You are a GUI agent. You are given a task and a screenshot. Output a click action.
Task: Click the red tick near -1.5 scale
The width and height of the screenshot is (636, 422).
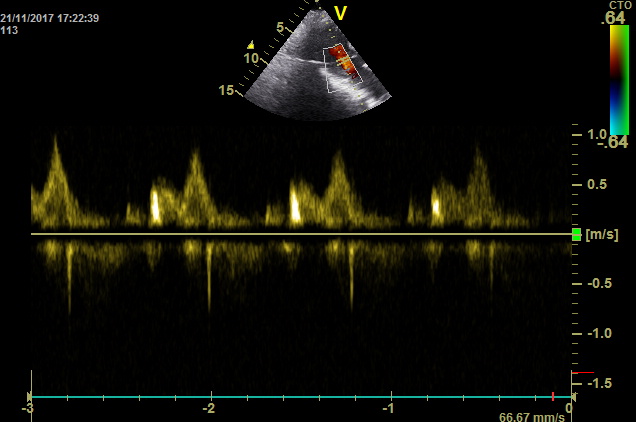(583, 372)
